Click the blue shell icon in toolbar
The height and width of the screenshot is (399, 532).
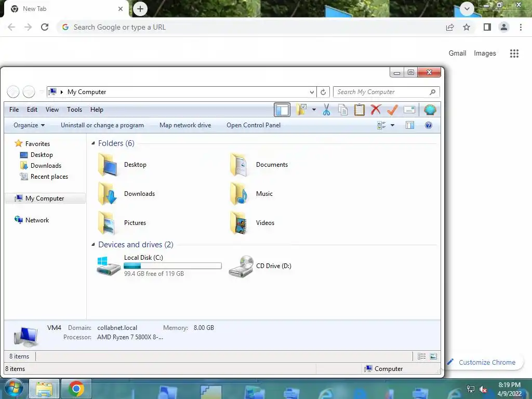(x=430, y=110)
